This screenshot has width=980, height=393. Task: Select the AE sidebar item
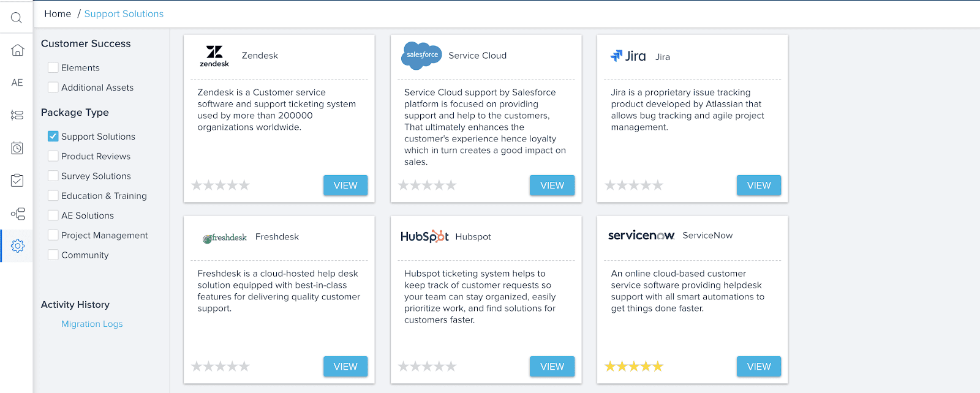(17, 83)
